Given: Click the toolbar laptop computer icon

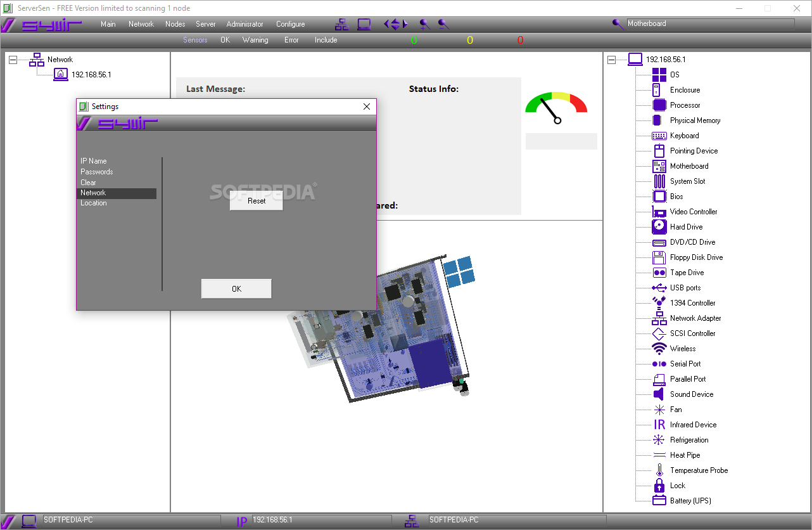Looking at the screenshot, I should click(x=364, y=24).
